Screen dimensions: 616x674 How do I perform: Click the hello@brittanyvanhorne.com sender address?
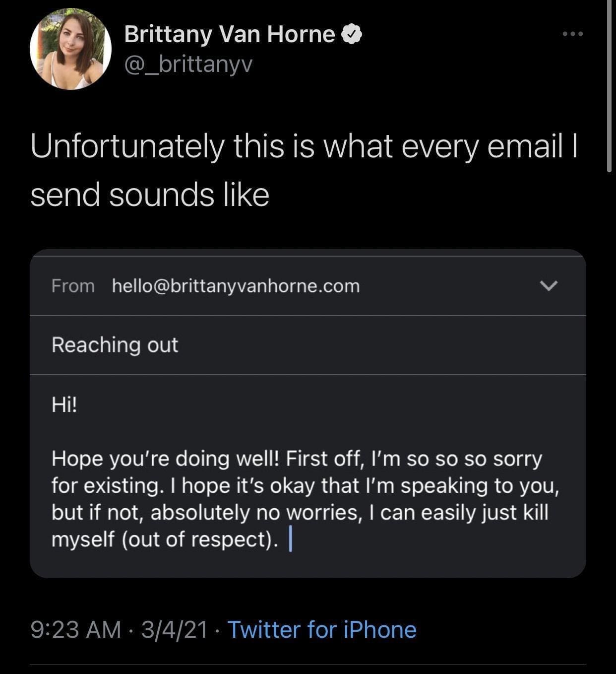coord(236,286)
